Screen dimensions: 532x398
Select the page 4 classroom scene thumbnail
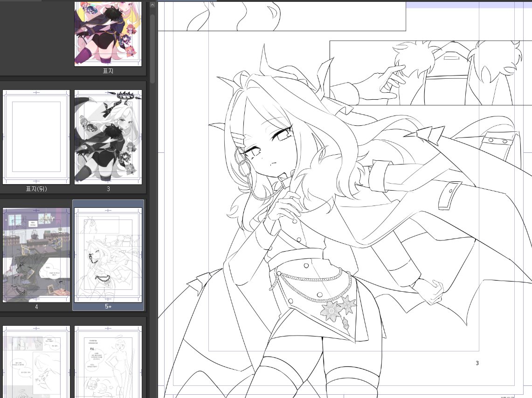[x=36, y=255]
